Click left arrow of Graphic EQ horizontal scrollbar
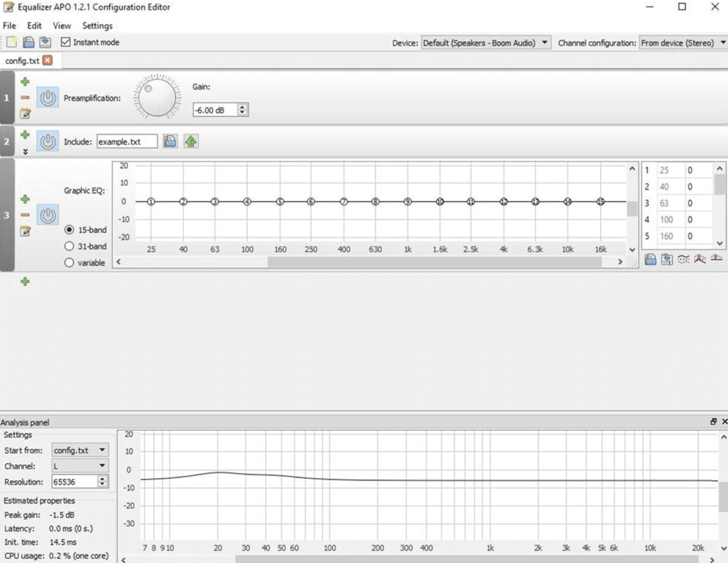The width and height of the screenshot is (728, 563). click(118, 262)
